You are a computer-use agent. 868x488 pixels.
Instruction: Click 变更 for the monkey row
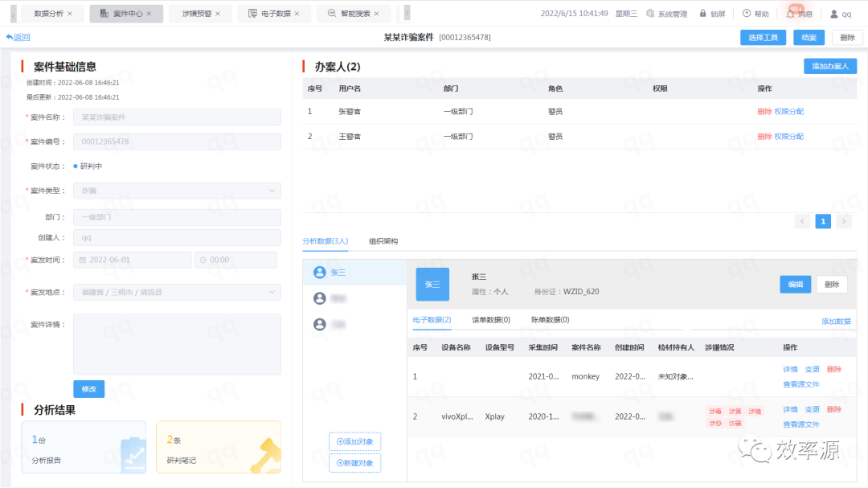[812, 370]
